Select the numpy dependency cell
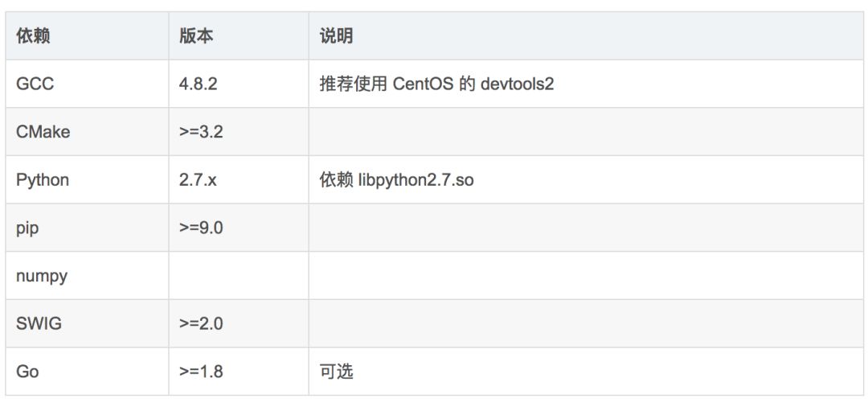 [x=42, y=276]
